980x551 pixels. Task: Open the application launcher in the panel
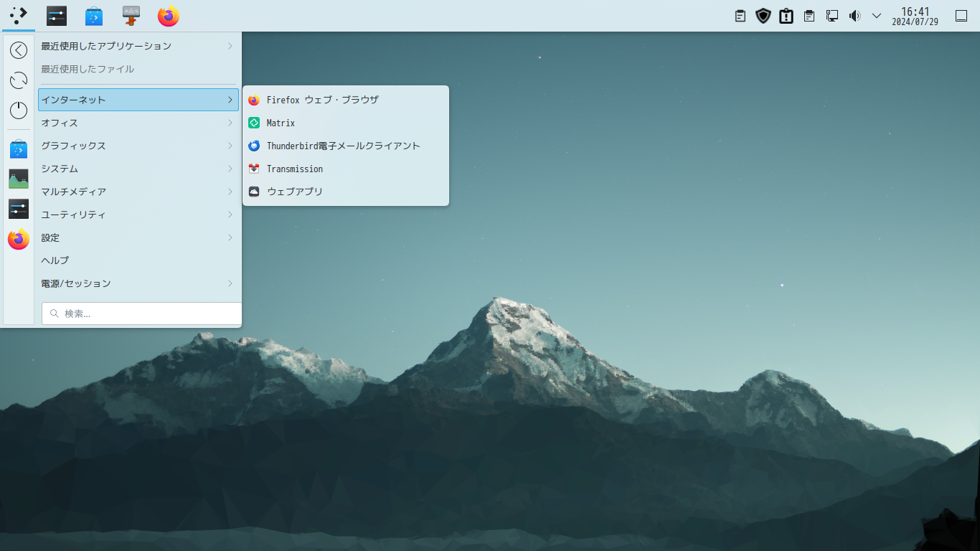click(19, 15)
